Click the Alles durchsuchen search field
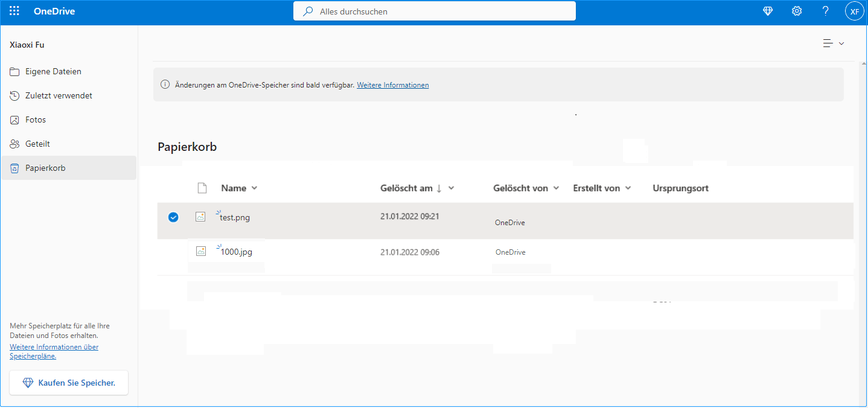Screen dimensions: 868x408 [x=435, y=11]
